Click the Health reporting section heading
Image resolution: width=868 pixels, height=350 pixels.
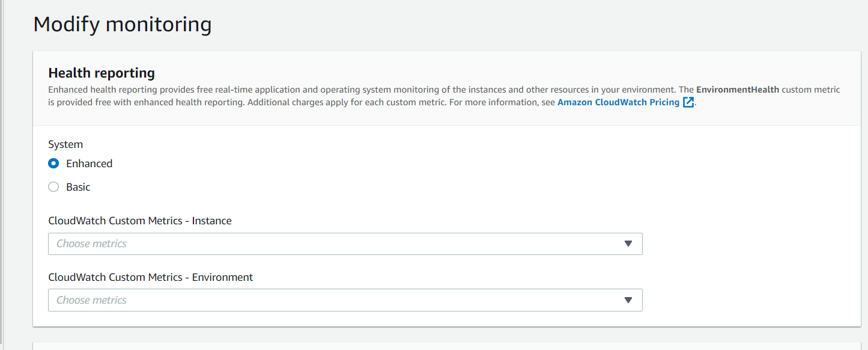coord(102,73)
